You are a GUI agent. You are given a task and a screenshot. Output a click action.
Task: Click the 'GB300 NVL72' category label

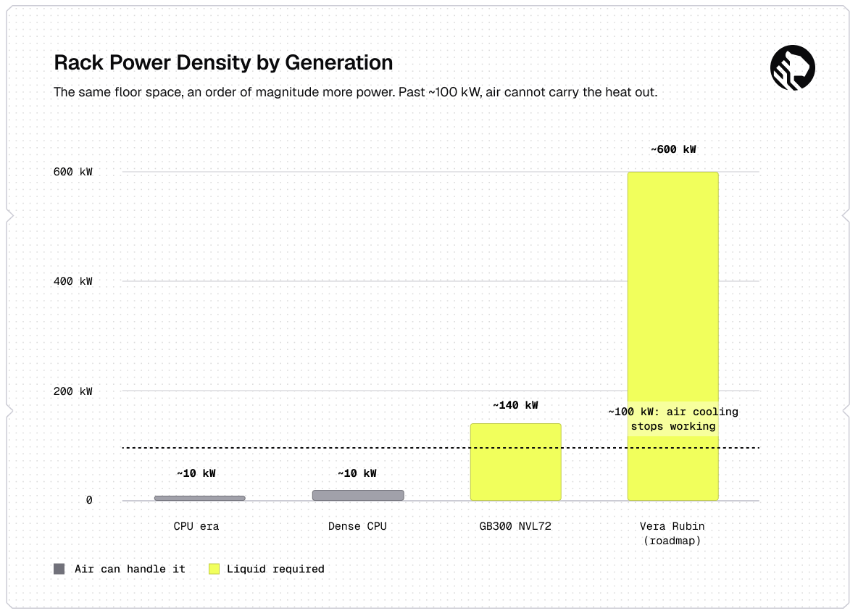tap(515, 526)
